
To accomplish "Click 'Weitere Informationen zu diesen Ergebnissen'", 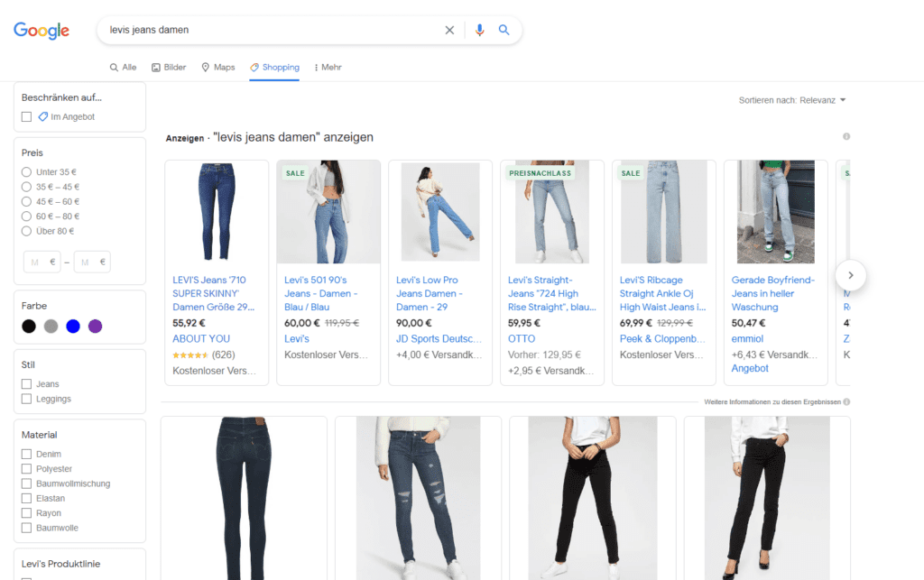I will (x=772, y=401).
